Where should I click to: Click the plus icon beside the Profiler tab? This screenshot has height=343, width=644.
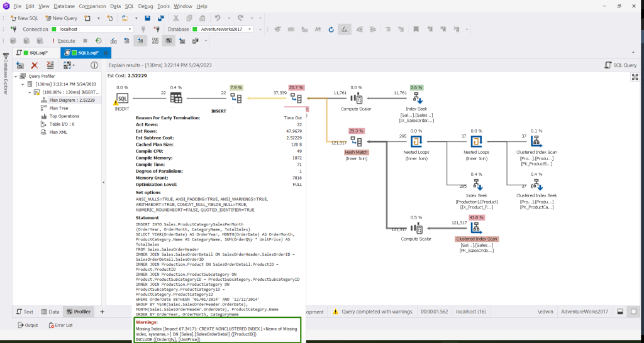pos(103,312)
